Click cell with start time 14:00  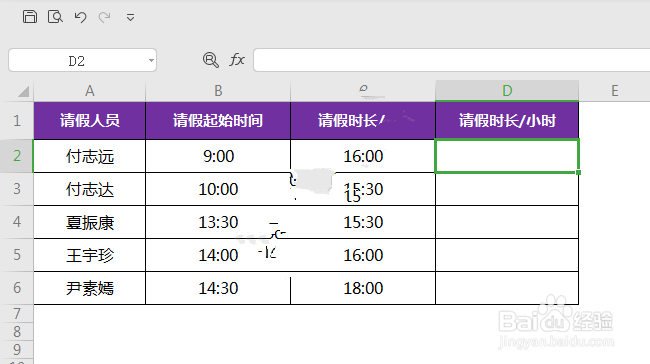tap(218, 255)
